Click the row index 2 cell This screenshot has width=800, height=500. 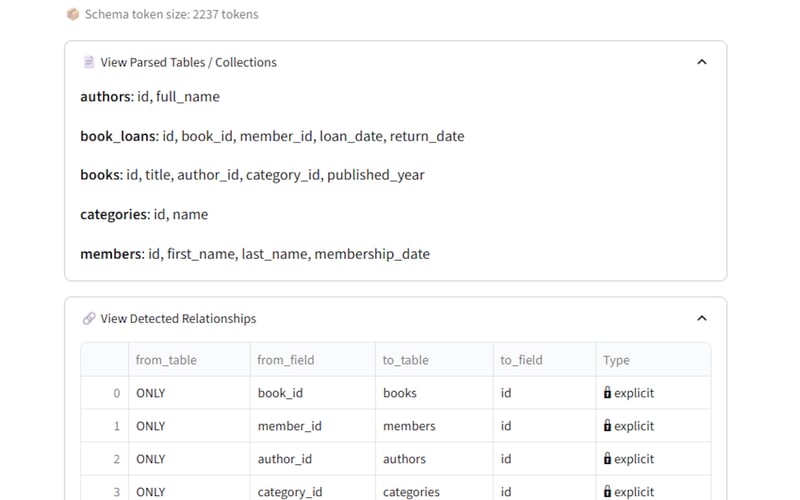coord(105,459)
